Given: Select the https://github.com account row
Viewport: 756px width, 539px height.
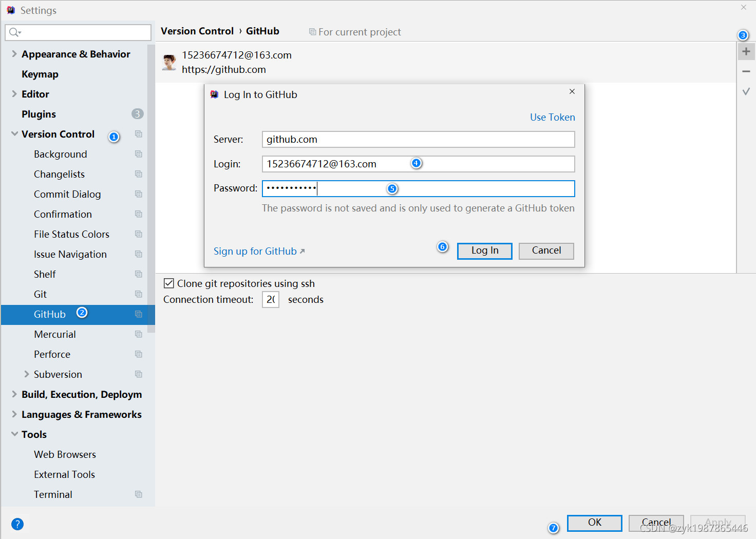Looking at the screenshot, I should pos(446,62).
